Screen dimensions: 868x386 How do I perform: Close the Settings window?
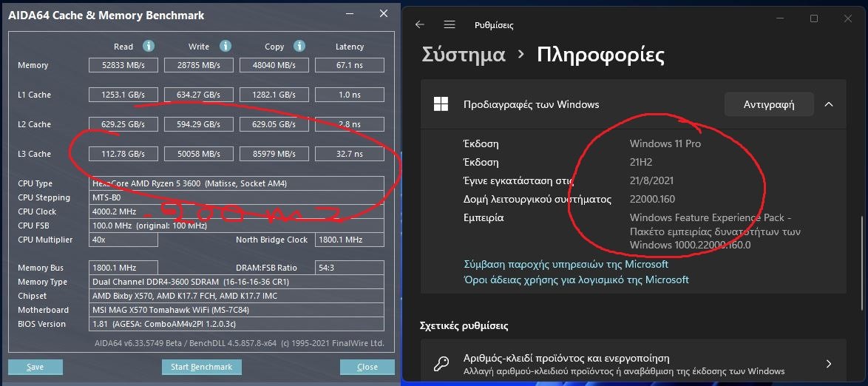tap(847, 18)
